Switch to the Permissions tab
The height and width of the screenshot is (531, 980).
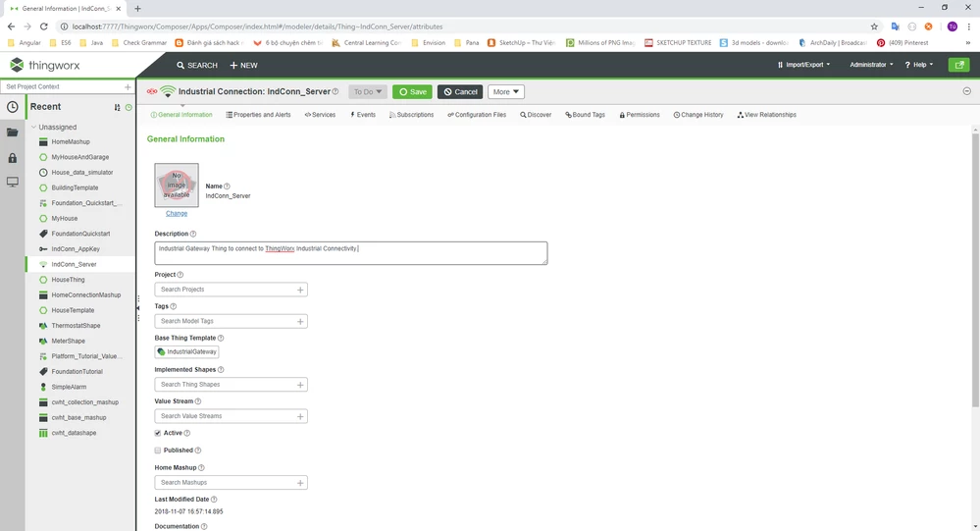[x=640, y=115]
